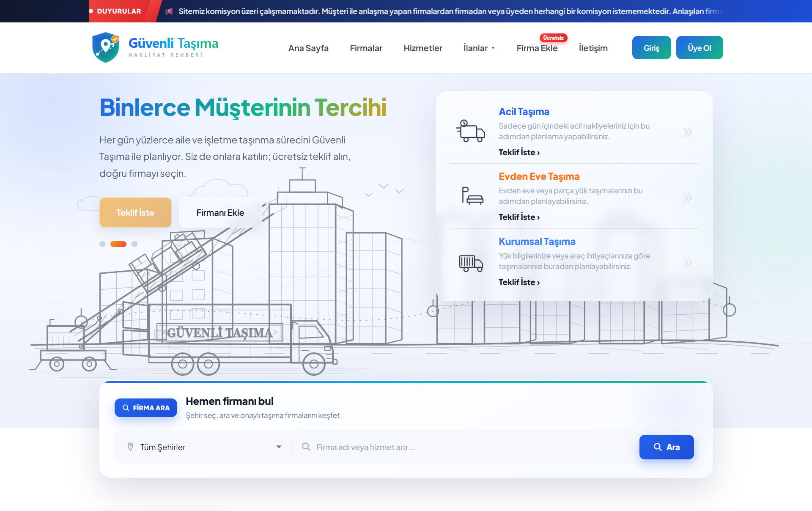Click the blue Ara search button

click(667, 447)
